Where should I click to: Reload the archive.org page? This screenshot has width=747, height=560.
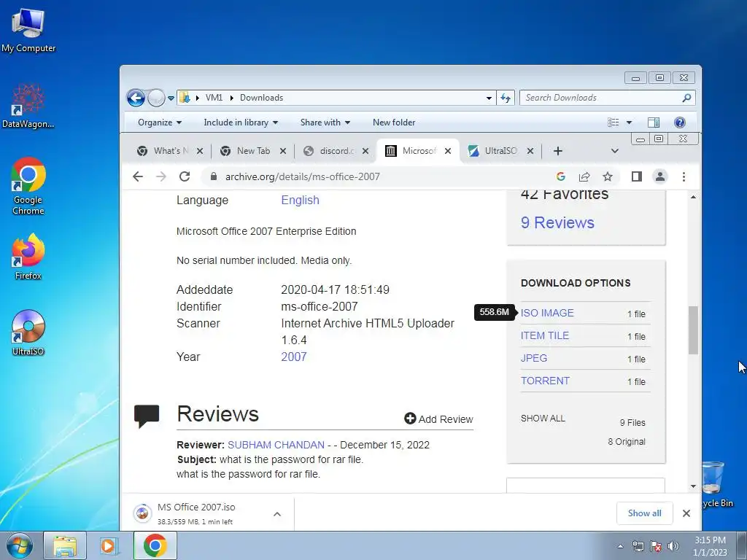pos(185,176)
